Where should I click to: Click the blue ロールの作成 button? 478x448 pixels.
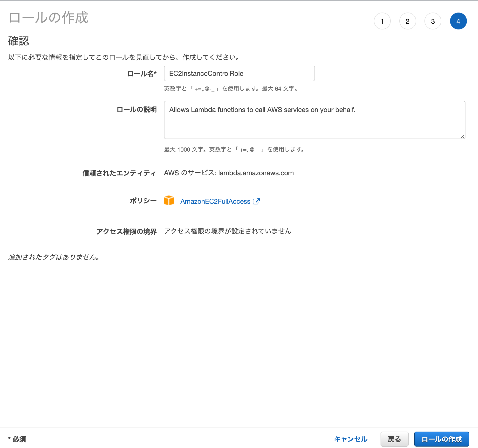click(x=442, y=439)
